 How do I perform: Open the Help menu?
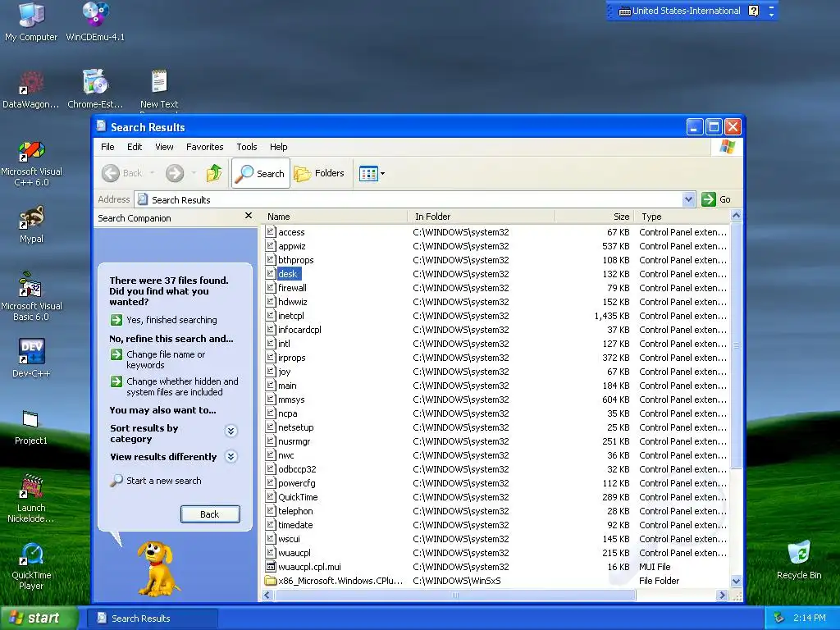(279, 147)
